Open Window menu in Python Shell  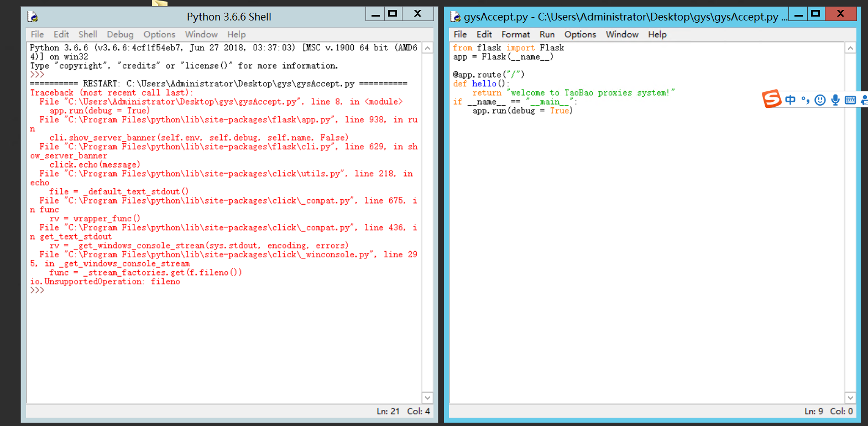coord(201,34)
